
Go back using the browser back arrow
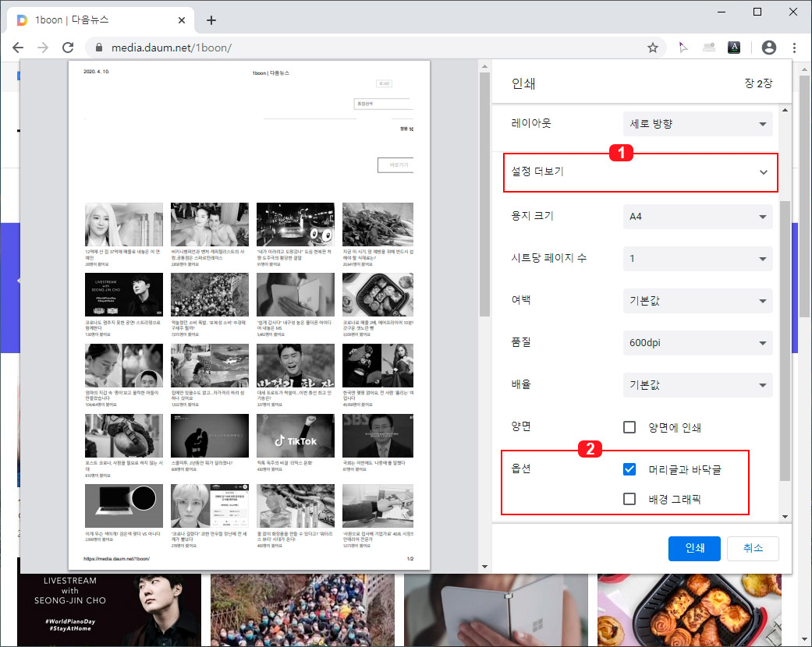(18, 47)
